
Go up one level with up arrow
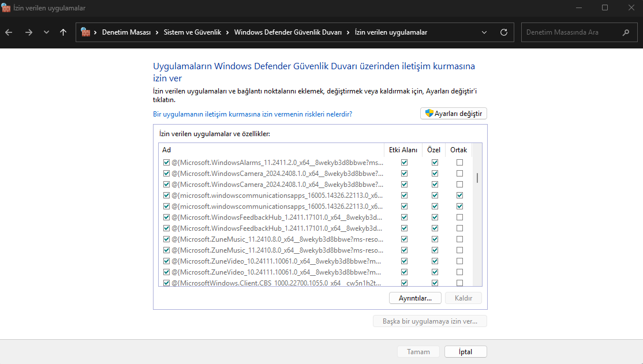(x=63, y=32)
